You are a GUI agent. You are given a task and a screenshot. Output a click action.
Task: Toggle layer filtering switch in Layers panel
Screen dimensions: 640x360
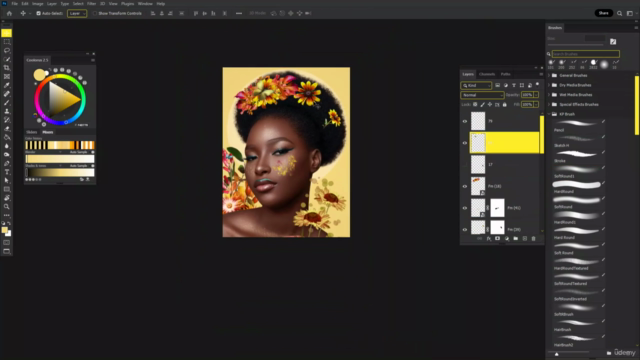pos(538,84)
